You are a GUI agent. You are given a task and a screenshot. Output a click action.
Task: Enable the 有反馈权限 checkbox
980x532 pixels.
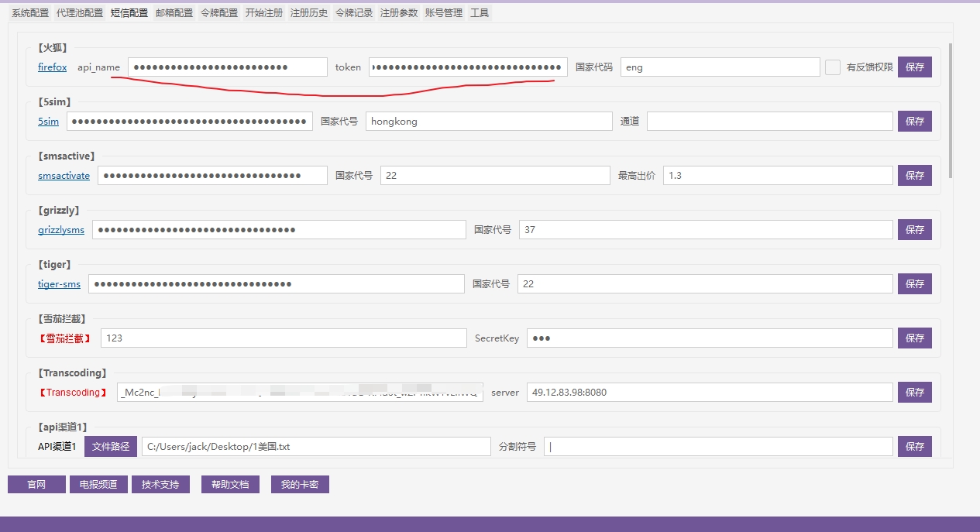point(832,67)
